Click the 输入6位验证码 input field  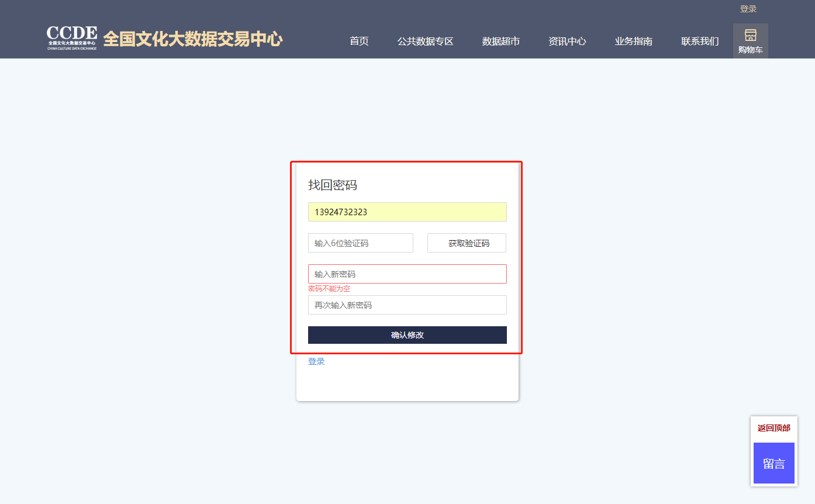click(360, 243)
